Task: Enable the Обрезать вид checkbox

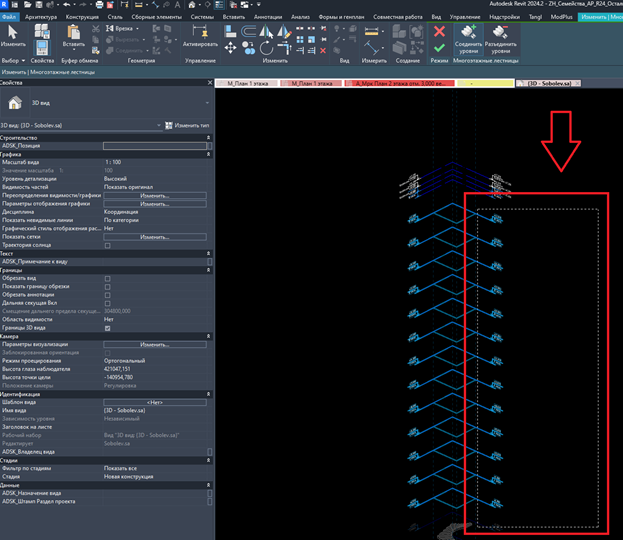Action: [107, 279]
